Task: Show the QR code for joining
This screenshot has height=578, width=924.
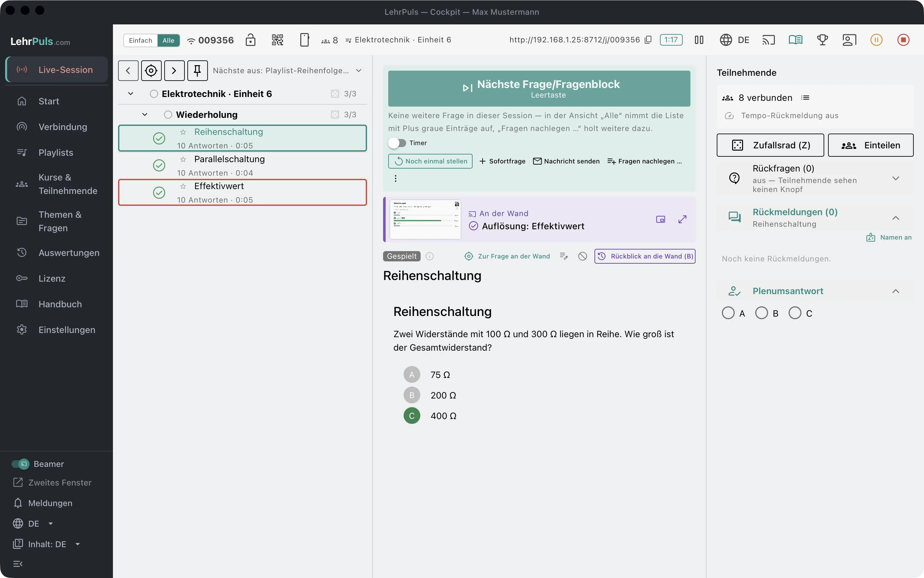Action: (278, 40)
